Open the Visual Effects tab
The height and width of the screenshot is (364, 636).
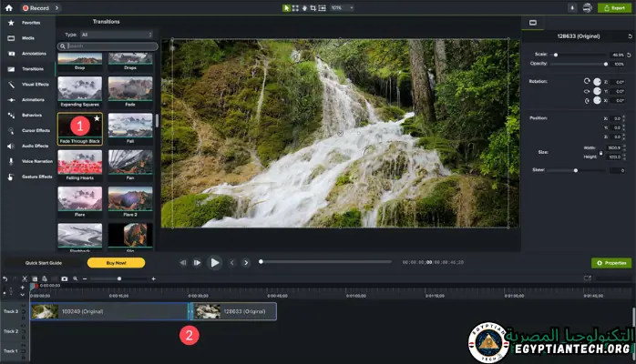tap(27, 85)
